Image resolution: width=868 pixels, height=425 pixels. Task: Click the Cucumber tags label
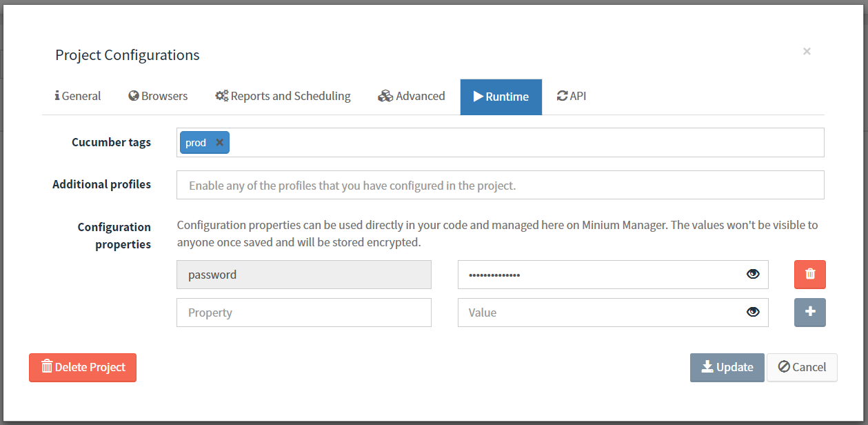click(111, 142)
